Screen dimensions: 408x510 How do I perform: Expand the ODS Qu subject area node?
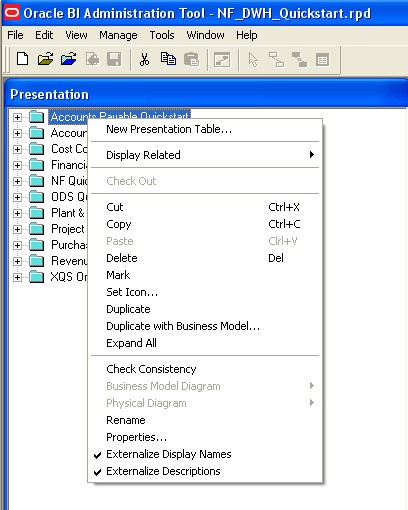pos(17,197)
